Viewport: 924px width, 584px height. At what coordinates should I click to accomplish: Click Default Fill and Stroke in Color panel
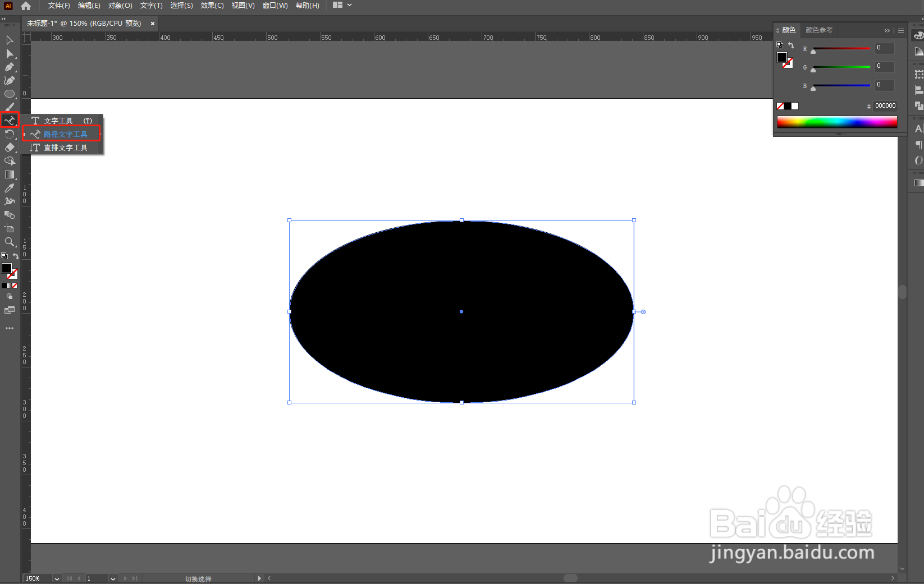tap(780, 45)
